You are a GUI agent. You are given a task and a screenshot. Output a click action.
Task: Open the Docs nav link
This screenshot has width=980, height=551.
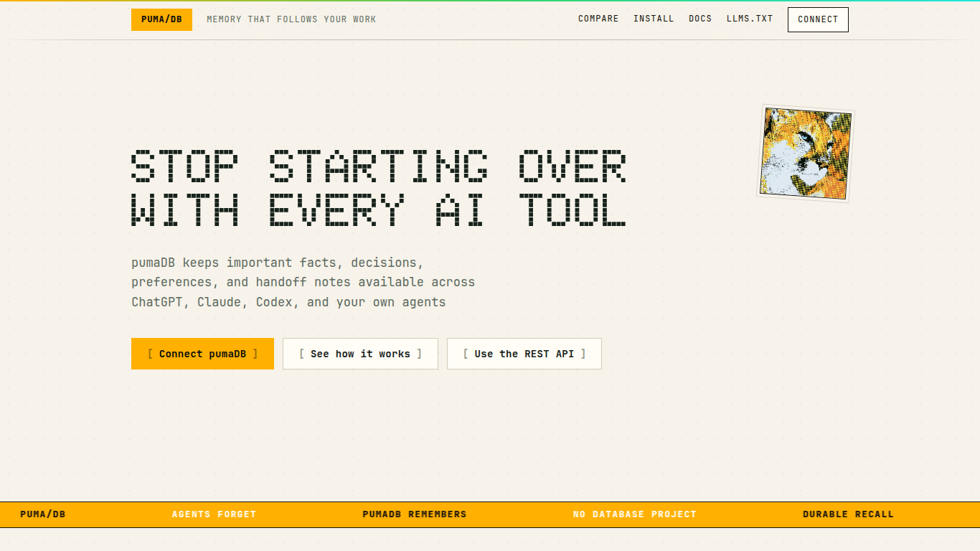pos(700,19)
